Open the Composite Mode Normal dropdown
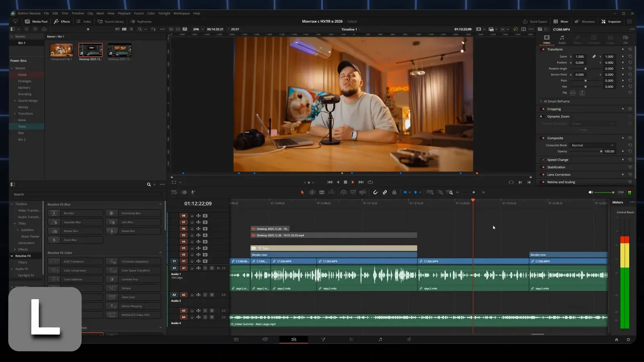Screen dimensions: 644x362 [x=592, y=145]
